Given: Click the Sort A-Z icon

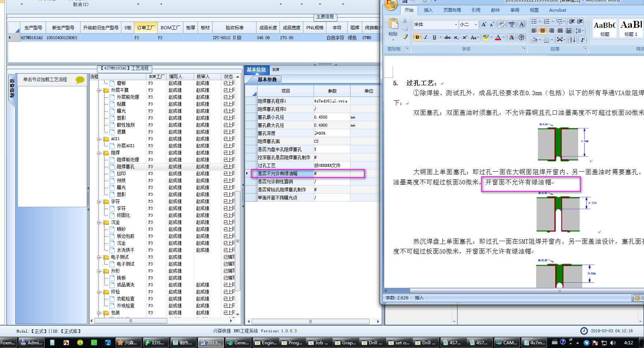Looking at the screenshot, I should point(573,40).
